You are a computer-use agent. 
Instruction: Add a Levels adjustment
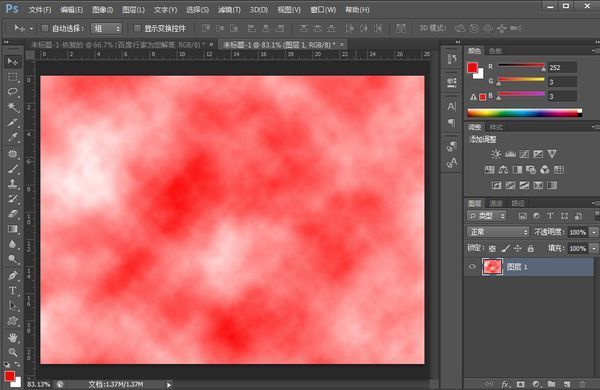pos(510,154)
